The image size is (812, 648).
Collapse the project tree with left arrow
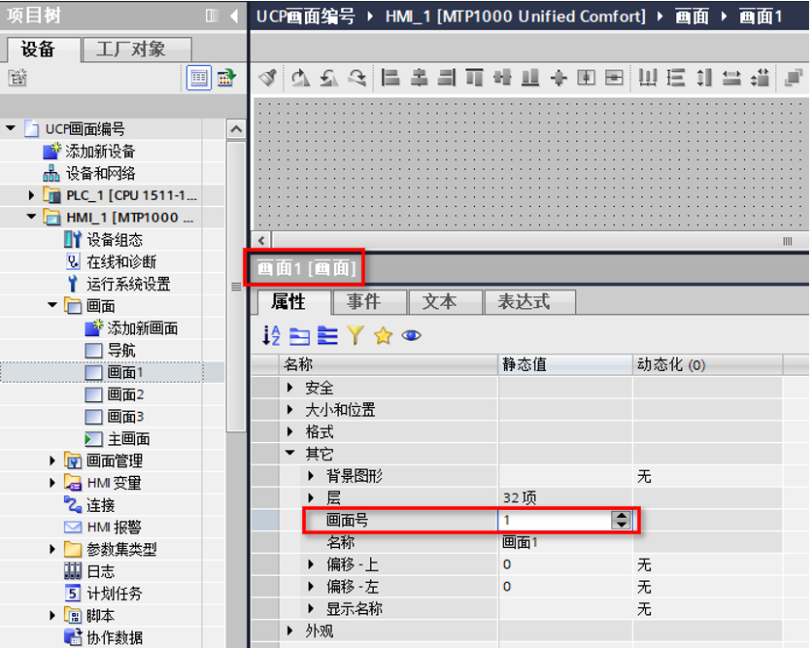[x=234, y=17]
